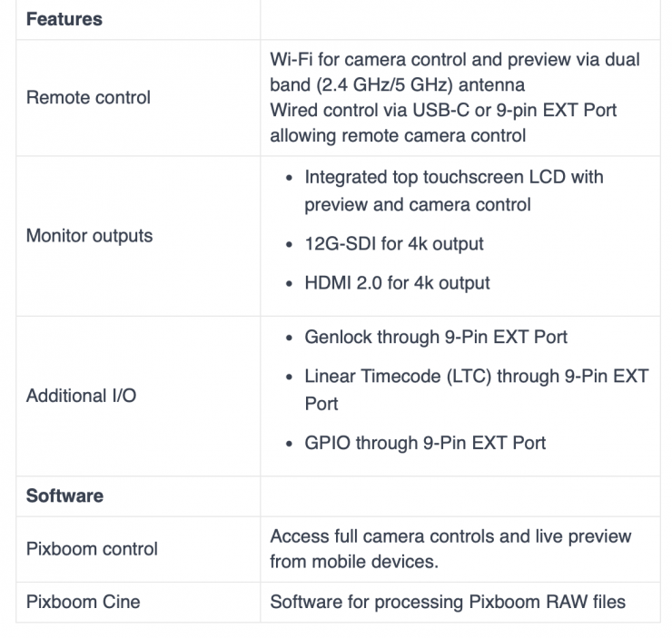This screenshot has height=638, width=672.
Task: Select the Pixboom Cine row label
Action: coord(83,601)
